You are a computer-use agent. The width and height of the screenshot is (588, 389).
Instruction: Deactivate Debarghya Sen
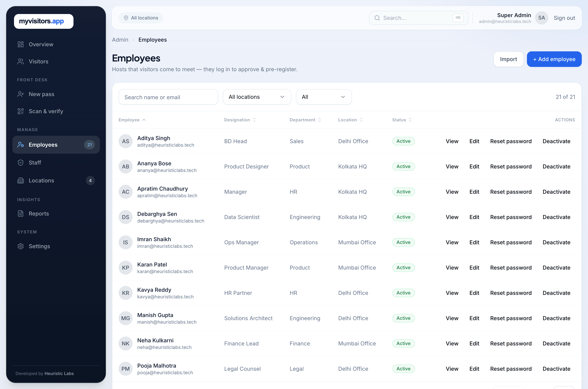[x=556, y=217]
